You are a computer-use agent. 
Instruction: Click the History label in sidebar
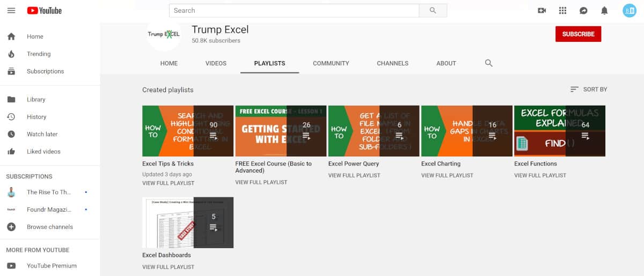[36, 117]
